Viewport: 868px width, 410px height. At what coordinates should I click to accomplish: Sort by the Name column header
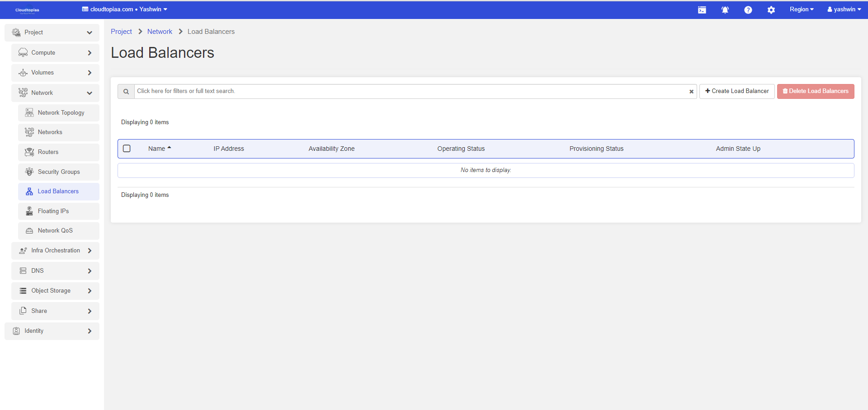tap(157, 149)
